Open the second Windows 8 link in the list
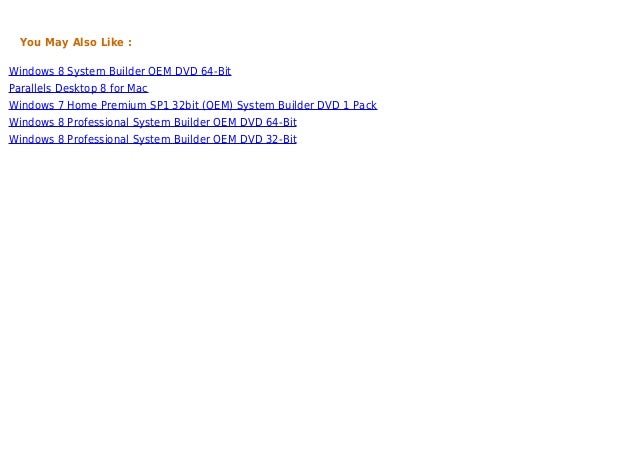The image size is (638, 452). pos(153,122)
